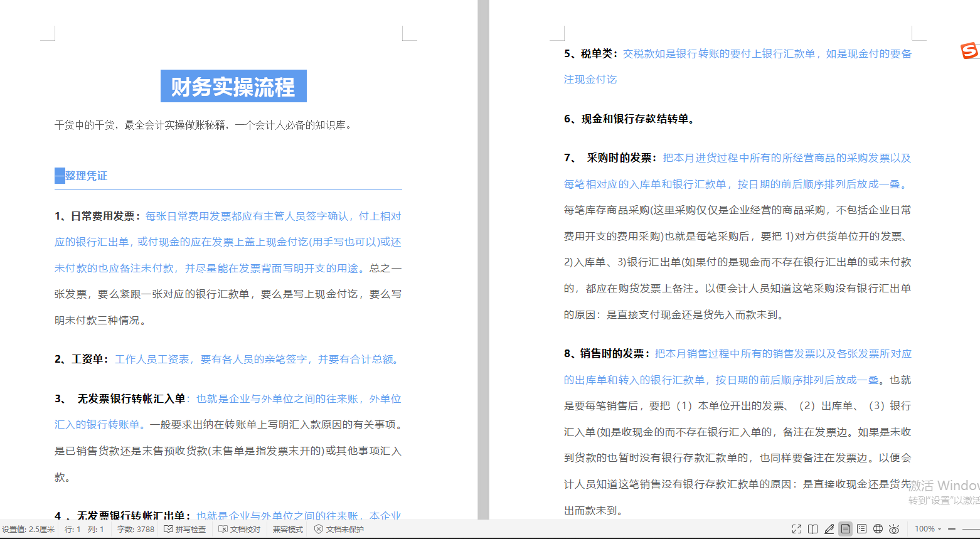Click gray divider between the two pages

(x=483, y=260)
